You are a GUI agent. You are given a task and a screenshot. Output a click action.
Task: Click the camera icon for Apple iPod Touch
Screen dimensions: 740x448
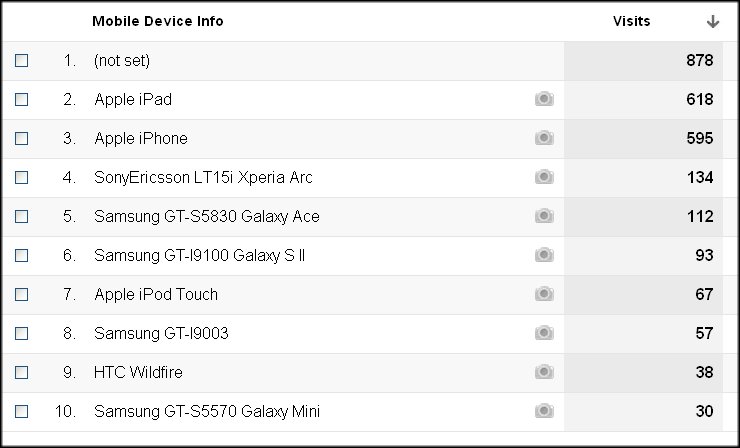(x=544, y=294)
